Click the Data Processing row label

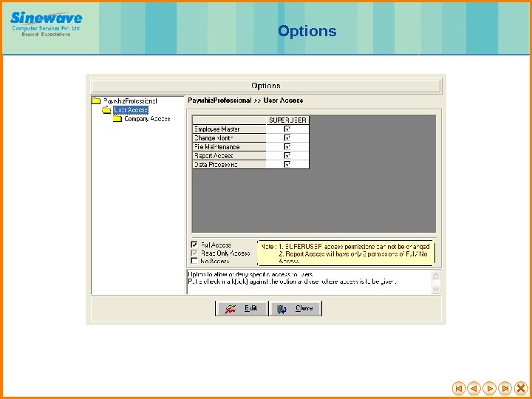pos(229,164)
